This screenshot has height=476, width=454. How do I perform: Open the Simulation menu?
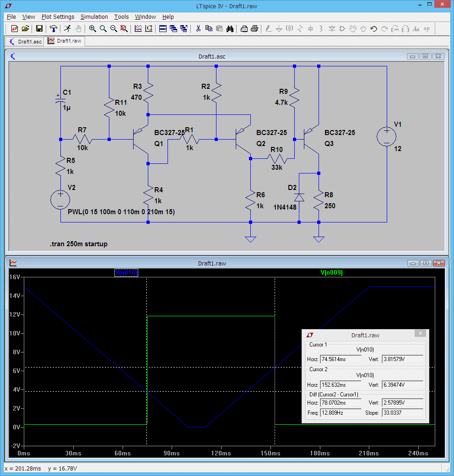[x=94, y=17]
